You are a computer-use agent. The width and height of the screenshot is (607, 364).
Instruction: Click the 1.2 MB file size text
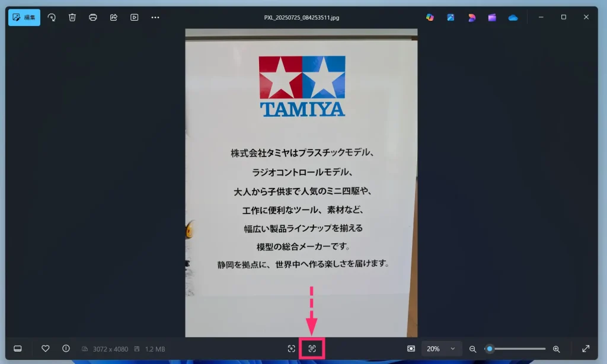155,349
